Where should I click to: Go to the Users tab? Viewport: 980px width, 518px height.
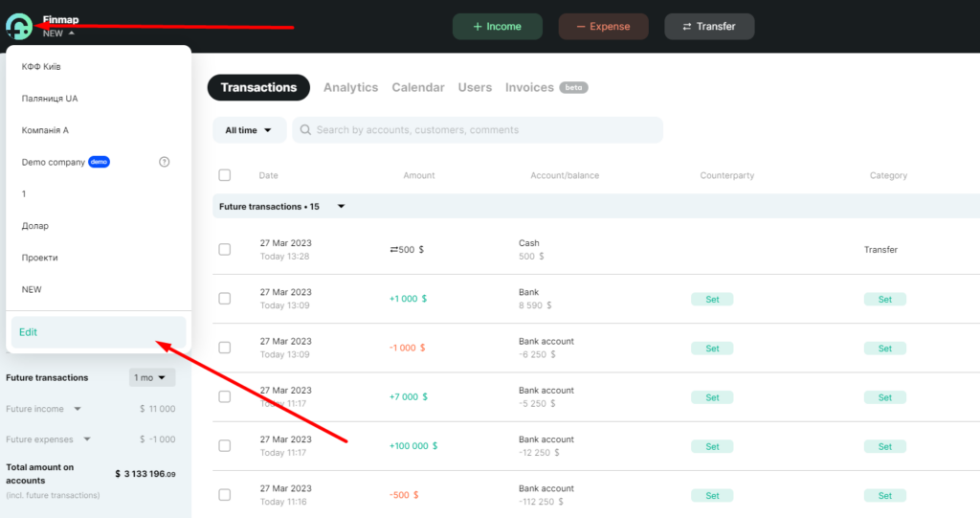coord(475,87)
